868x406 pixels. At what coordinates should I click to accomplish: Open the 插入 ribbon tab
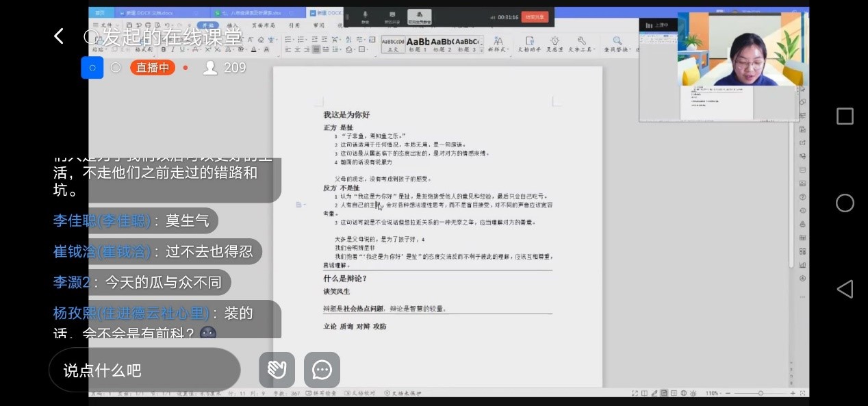tap(233, 25)
